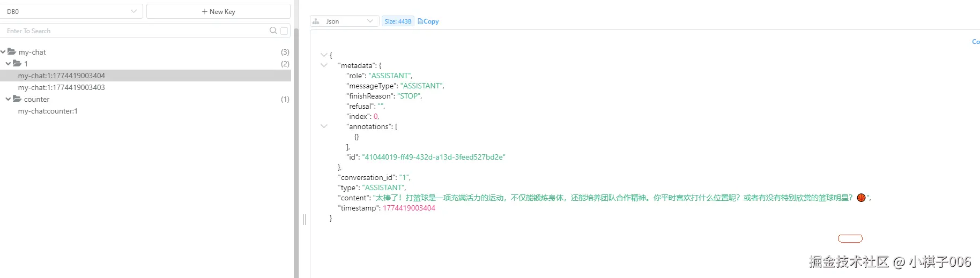Click the panel splitter handle
980x278 pixels.
coord(305,220)
